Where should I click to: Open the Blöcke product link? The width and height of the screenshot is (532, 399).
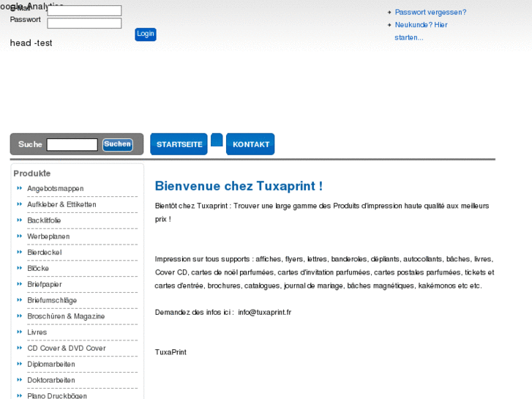38,268
